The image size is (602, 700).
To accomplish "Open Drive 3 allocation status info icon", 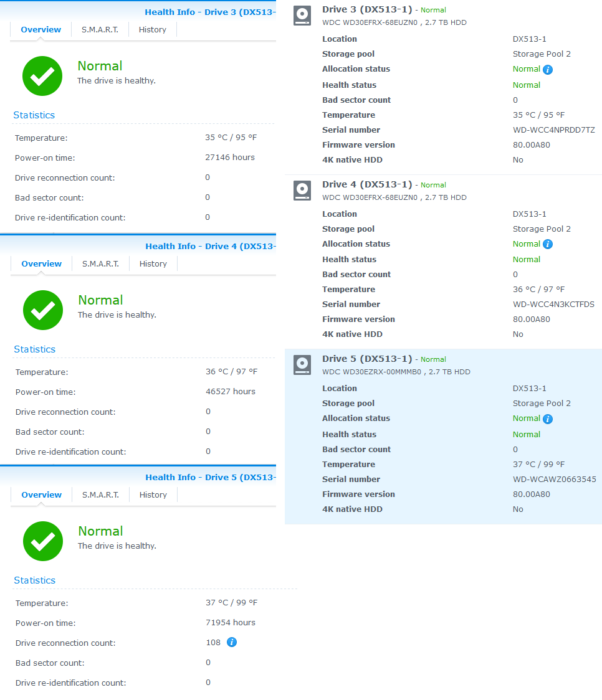I will [x=548, y=69].
